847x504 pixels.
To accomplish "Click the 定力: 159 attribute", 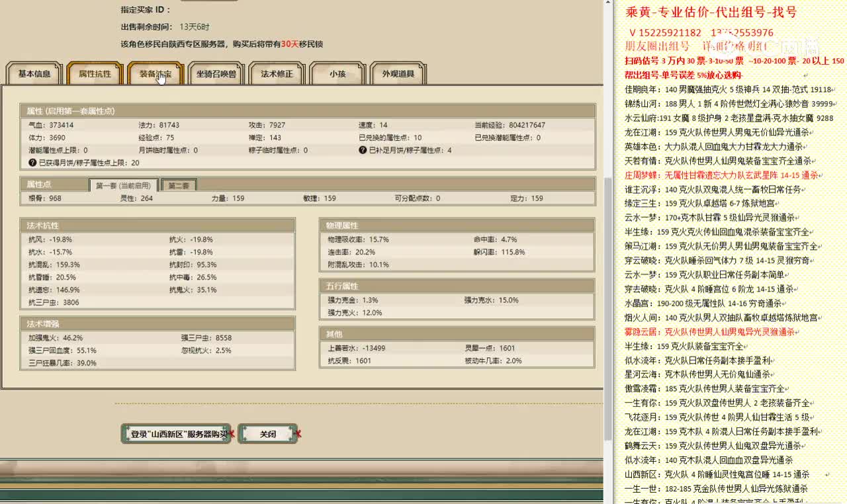I will point(527,198).
